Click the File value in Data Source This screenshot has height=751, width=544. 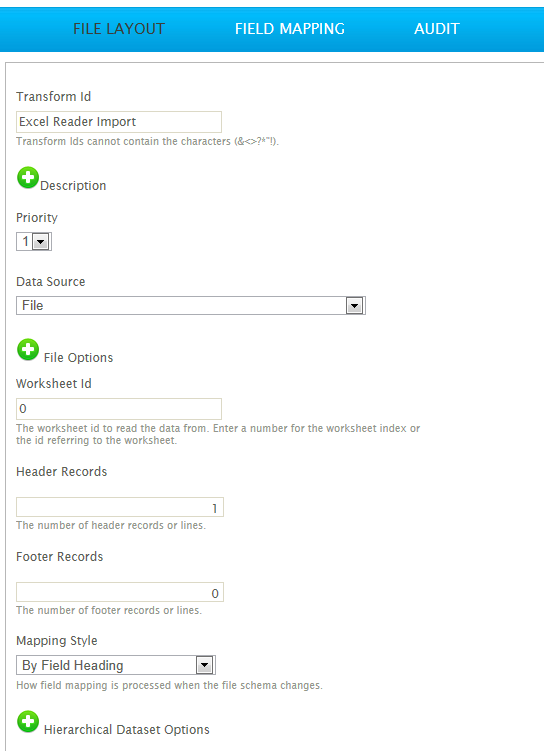[x=33, y=306]
